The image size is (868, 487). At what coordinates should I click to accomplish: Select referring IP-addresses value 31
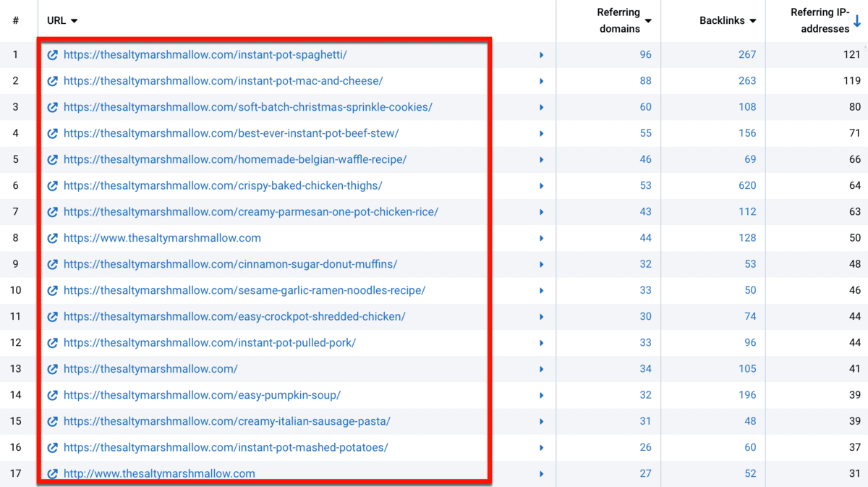[855, 474]
